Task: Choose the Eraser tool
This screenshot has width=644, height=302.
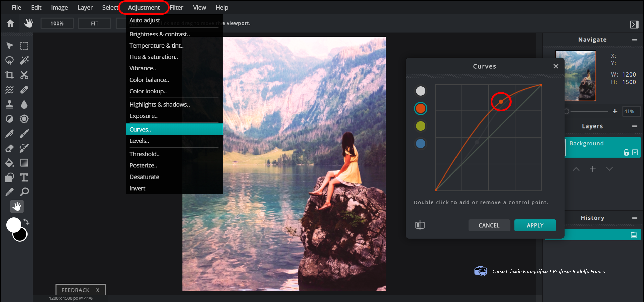Action: click(x=9, y=148)
